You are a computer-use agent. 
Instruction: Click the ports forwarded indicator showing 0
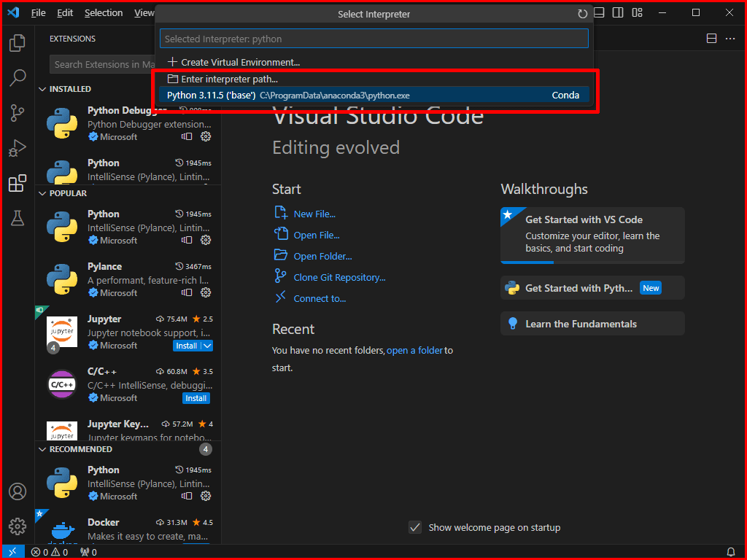point(88,552)
